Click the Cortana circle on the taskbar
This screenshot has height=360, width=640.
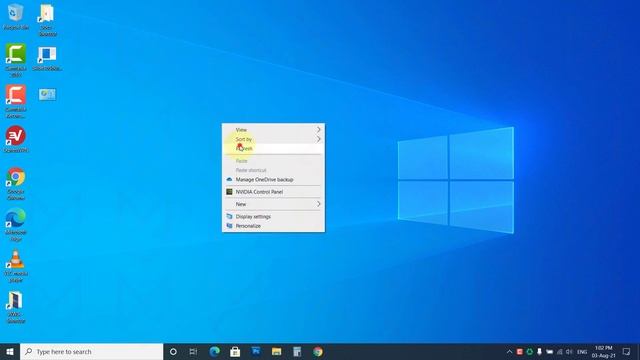tap(173, 351)
